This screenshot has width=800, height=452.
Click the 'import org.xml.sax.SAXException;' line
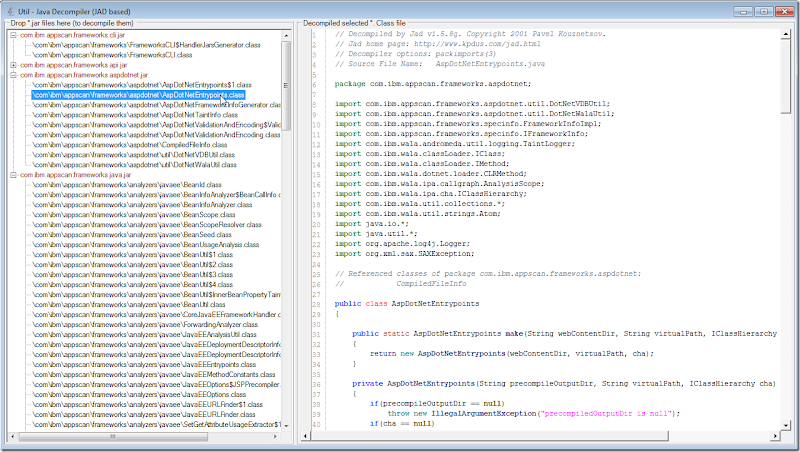click(404, 254)
